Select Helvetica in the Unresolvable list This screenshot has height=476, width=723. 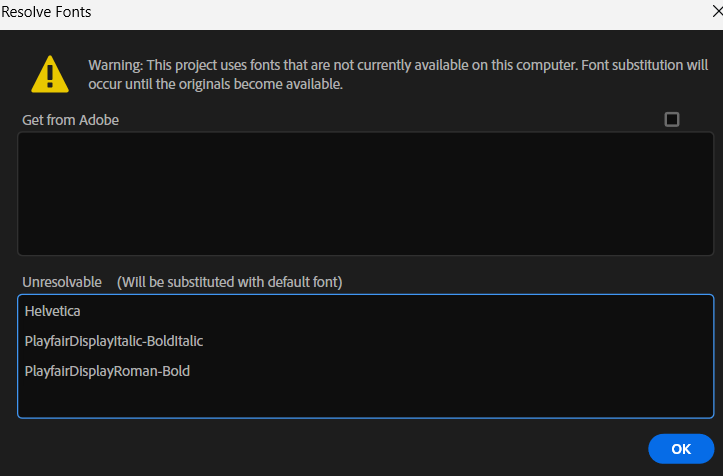(53, 312)
